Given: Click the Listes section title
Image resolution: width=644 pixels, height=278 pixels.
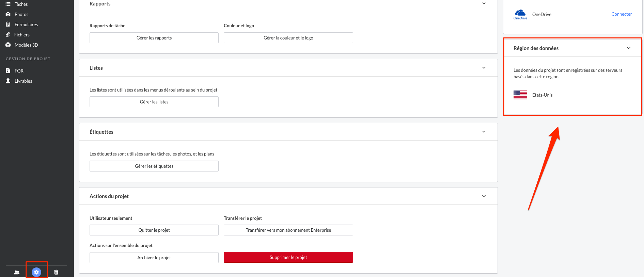Looking at the screenshot, I should 96,68.
